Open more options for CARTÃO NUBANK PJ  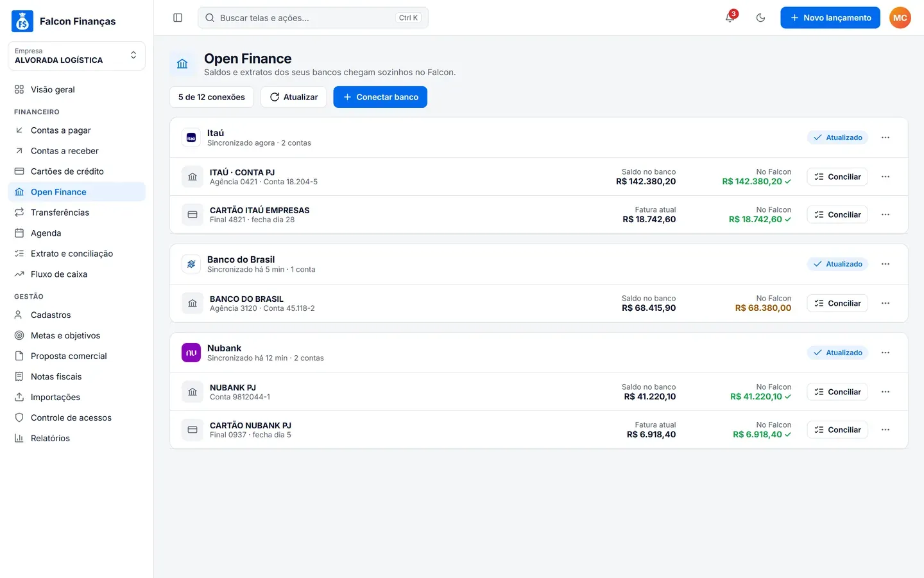point(886,430)
